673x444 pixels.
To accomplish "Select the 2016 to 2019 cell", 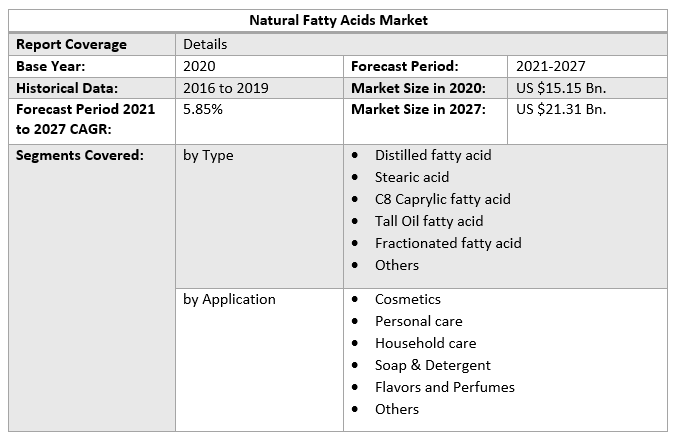I will (x=226, y=88).
